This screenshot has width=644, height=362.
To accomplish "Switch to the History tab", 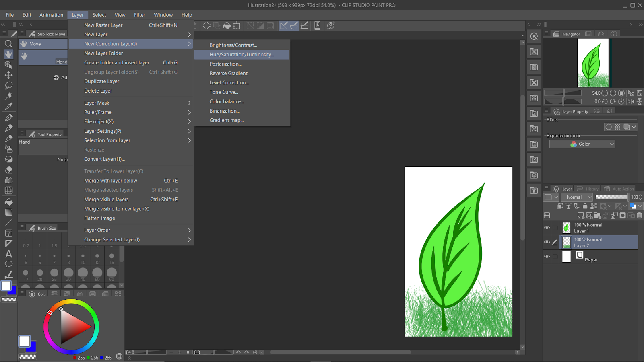I will tap(588, 189).
